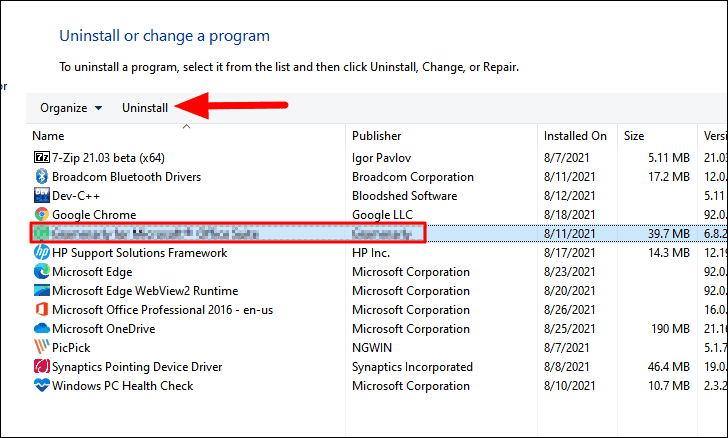Click the 17.2 MB size value
The height and width of the screenshot is (438, 728).
pyautogui.click(x=669, y=177)
